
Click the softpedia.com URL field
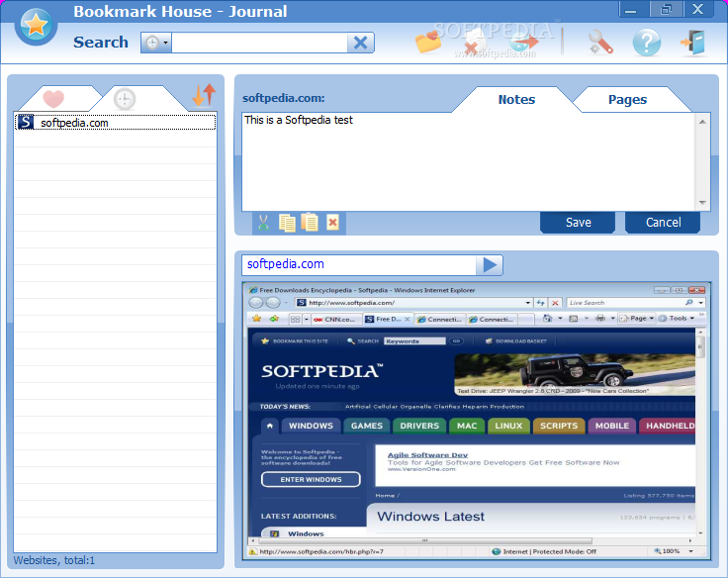coord(359,265)
